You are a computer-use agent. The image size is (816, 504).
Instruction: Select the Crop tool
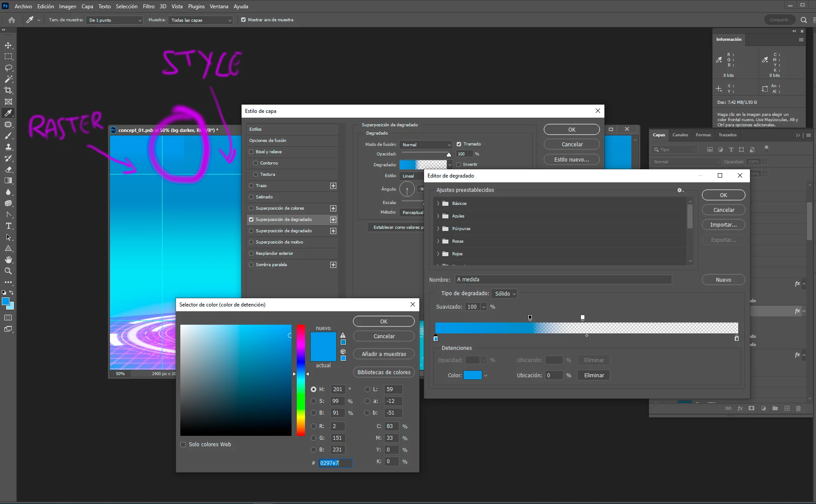point(8,90)
